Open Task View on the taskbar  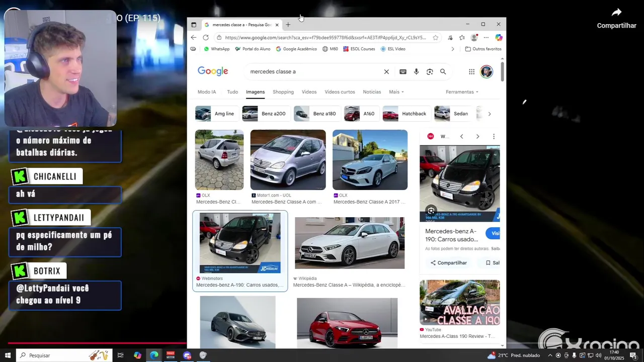coord(120,355)
